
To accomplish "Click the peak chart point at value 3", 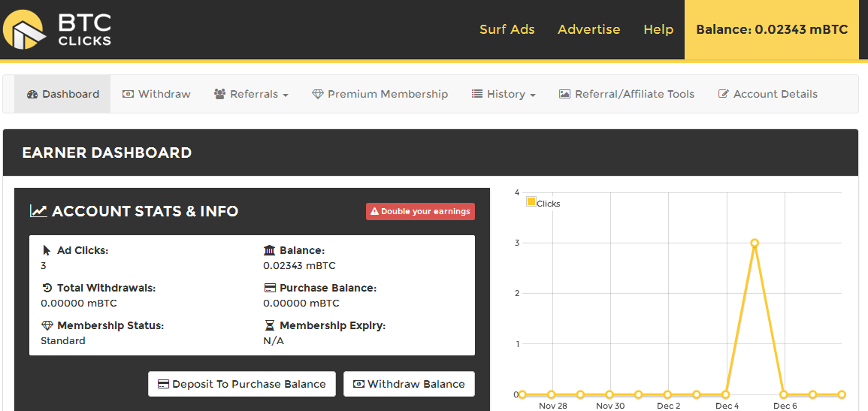I will click(755, 243).
